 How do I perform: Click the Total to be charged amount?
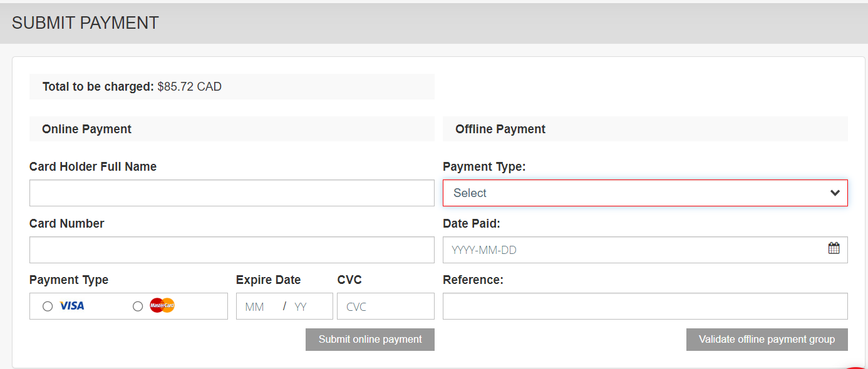(189, 87)
